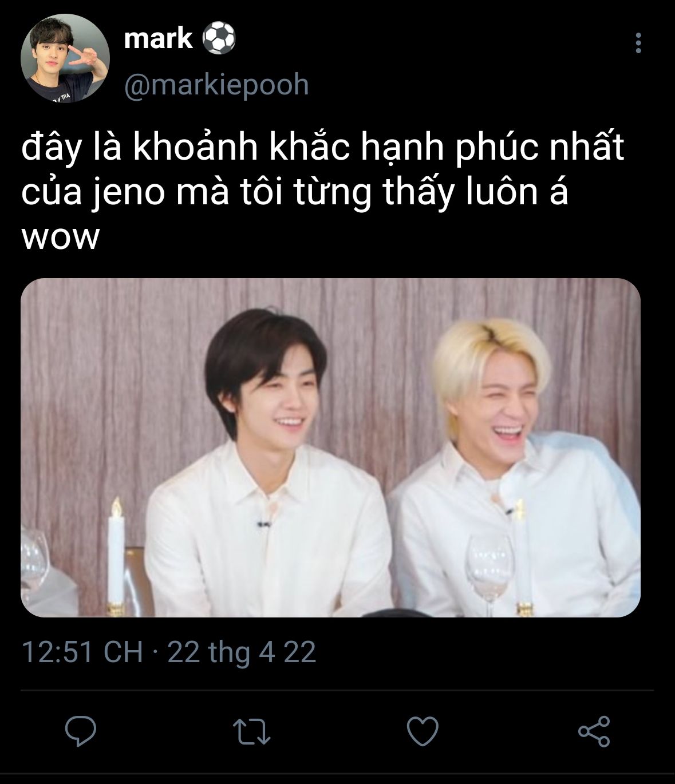
Task: Open the @markiepooh handle link
Action: 216,85
